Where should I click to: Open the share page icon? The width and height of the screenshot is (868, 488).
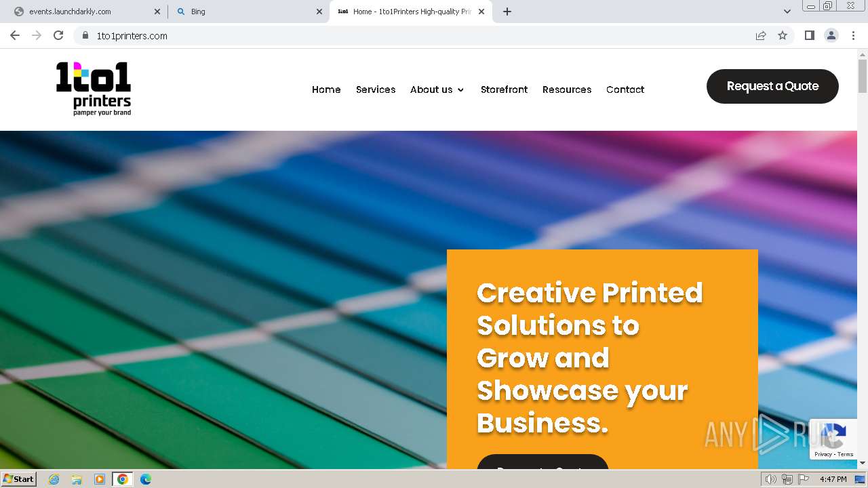(761, 35)
